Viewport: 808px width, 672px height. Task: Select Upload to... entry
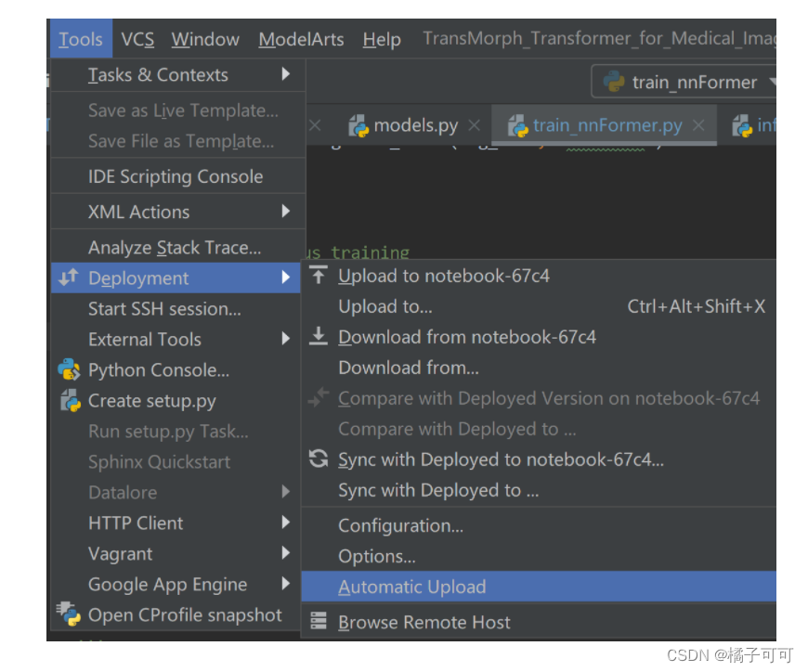click(x=539, y=307)
